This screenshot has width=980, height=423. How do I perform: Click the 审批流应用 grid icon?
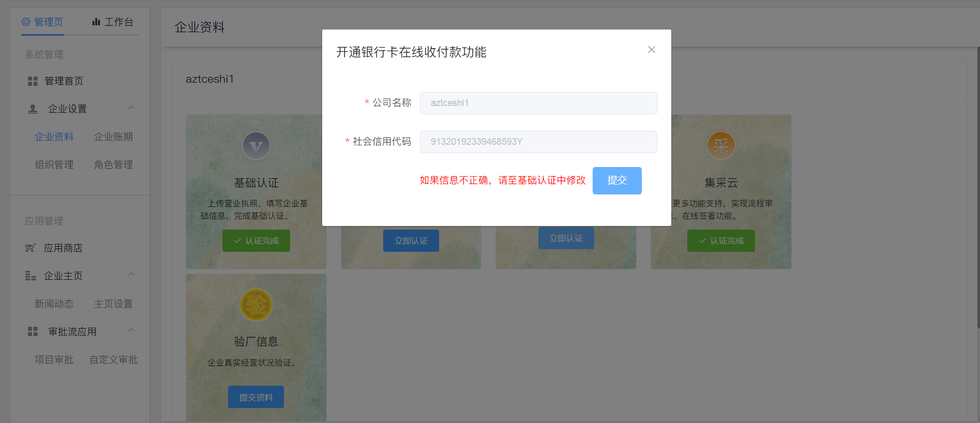tap(33, 332)
